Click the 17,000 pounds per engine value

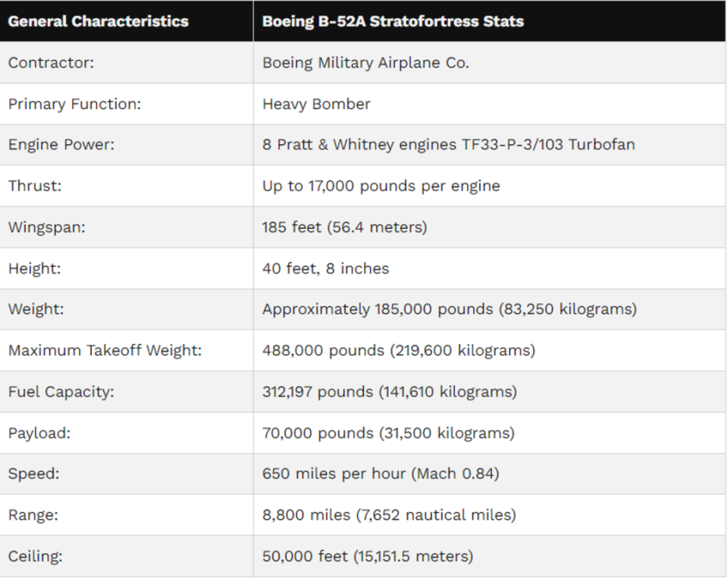coord(381,186)
